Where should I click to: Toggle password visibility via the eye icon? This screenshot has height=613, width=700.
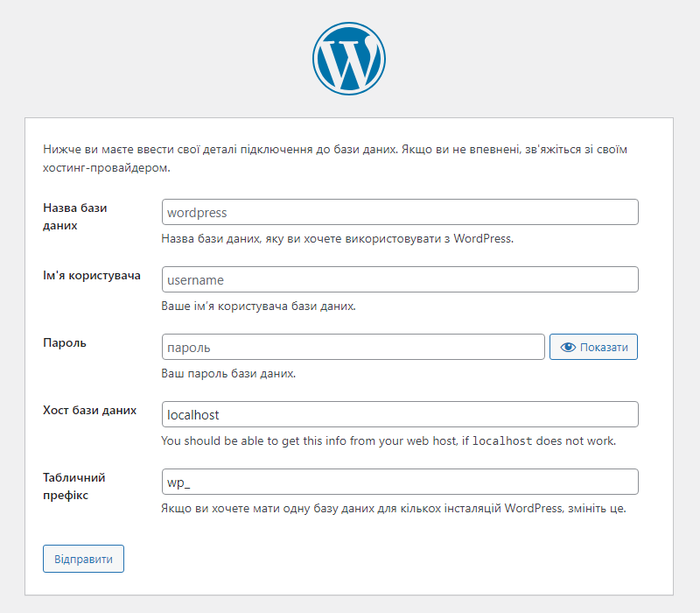point(568,347)
